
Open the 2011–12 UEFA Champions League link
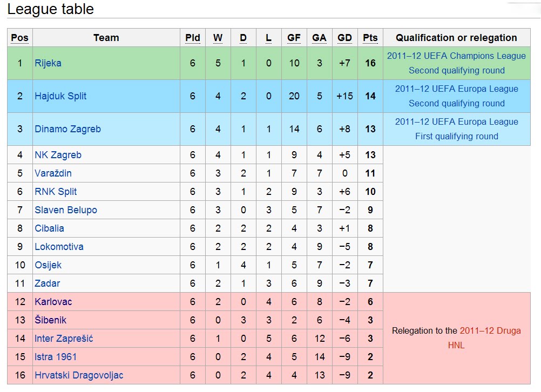pyautogui.click(x=456, y=56)
